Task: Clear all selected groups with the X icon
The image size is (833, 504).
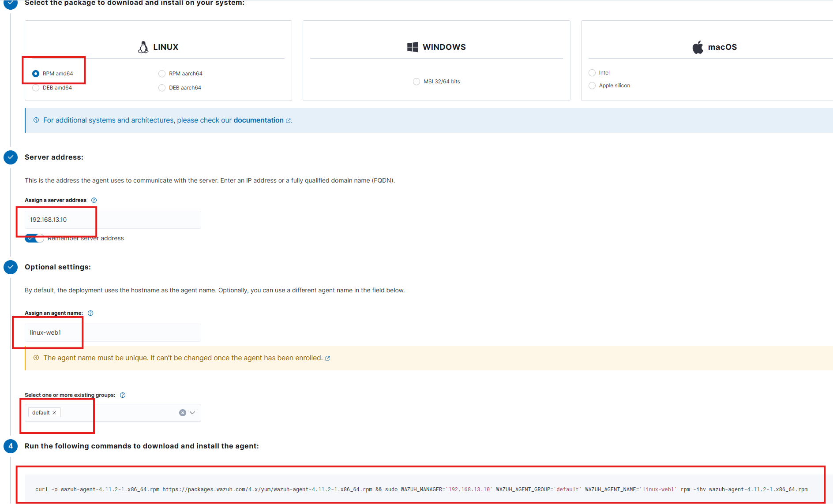Action: pos(183,413)
